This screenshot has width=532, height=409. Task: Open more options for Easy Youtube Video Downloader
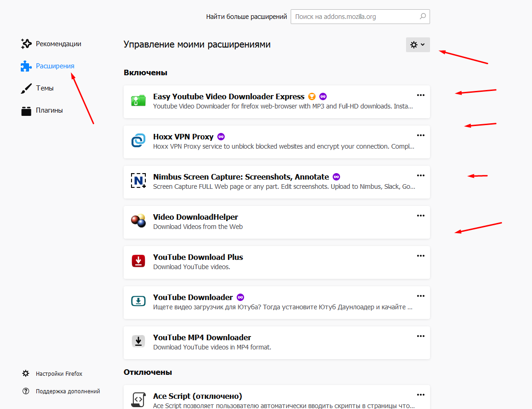421,96
